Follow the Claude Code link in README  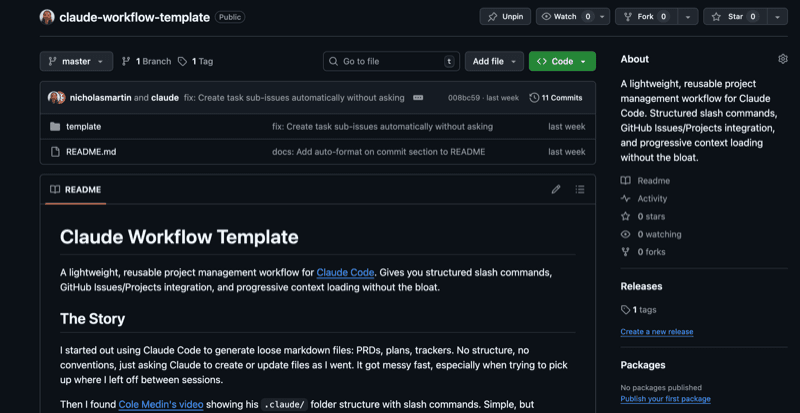pyautogui.click(x=345, y=271)
